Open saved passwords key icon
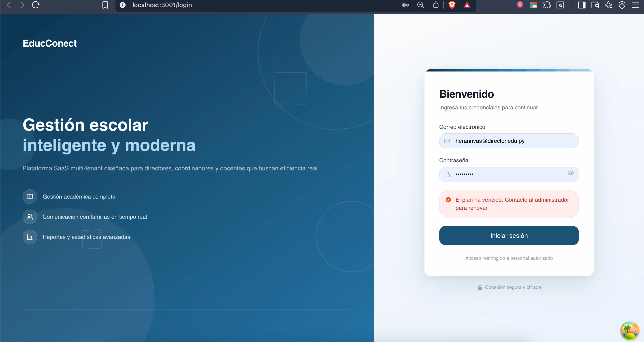 click(405, 5)
